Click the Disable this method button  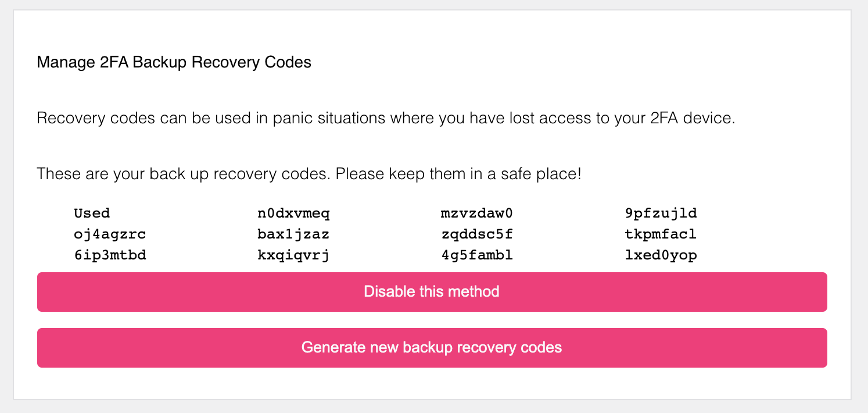click(x=432, y=291)
